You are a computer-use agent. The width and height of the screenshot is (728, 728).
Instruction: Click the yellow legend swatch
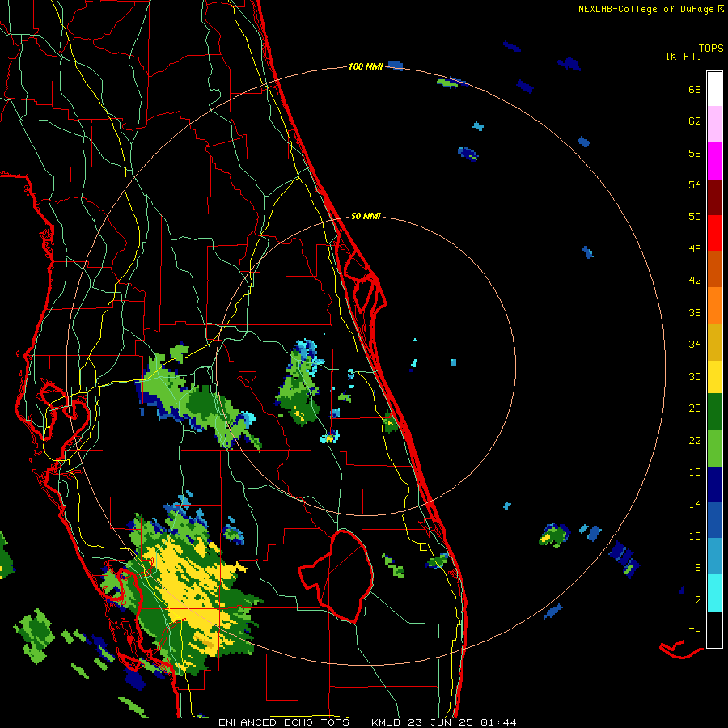click(x=714, y=377)
